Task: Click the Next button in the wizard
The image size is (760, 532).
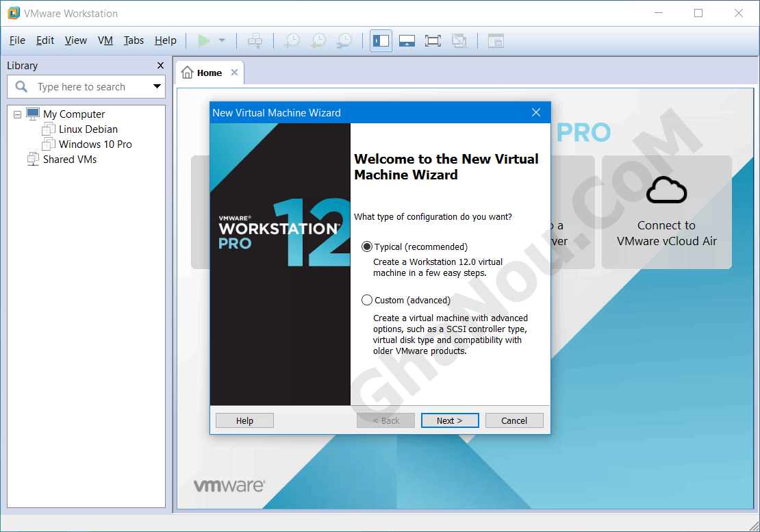Action: [x=450, y=420]
